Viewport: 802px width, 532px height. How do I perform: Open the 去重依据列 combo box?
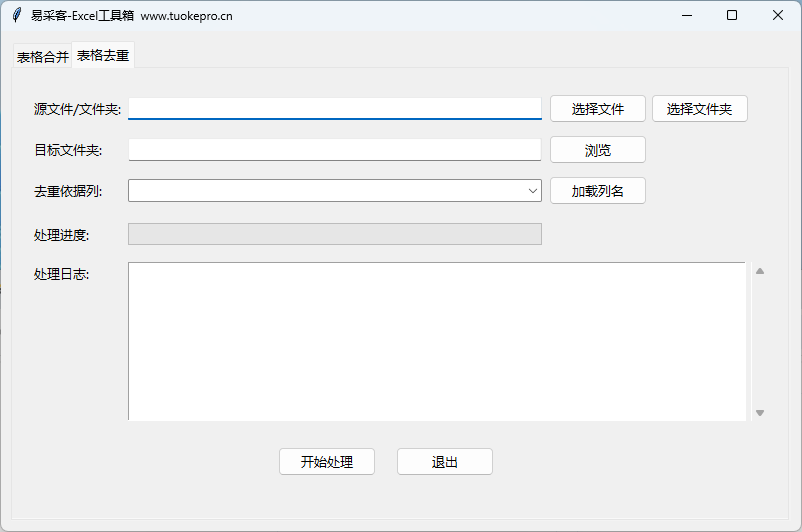coord(335,190)
